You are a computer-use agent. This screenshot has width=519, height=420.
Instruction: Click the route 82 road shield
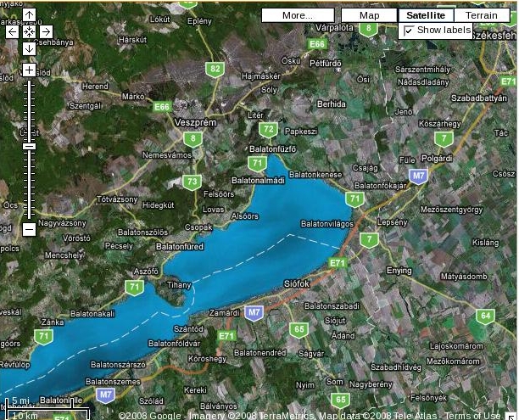(215, 70)
